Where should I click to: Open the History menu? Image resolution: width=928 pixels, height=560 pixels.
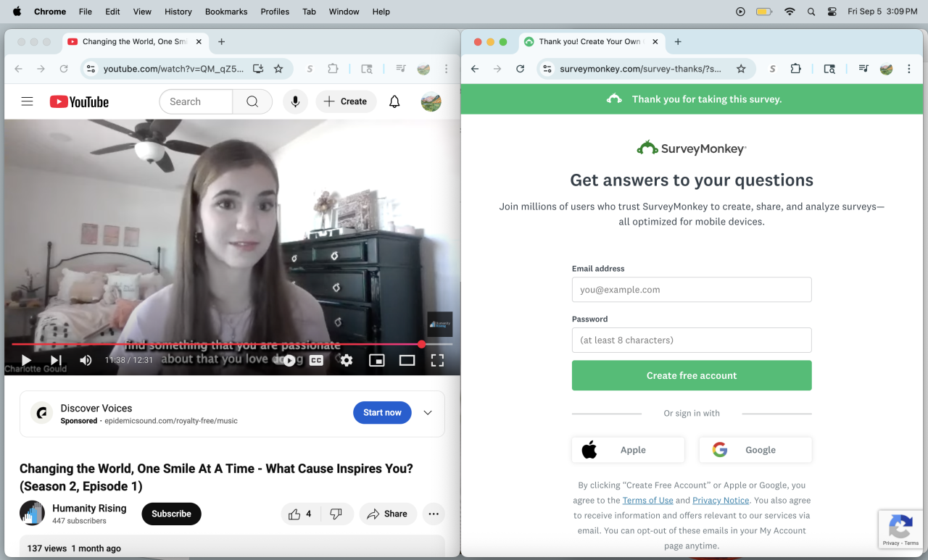[178, 12]
